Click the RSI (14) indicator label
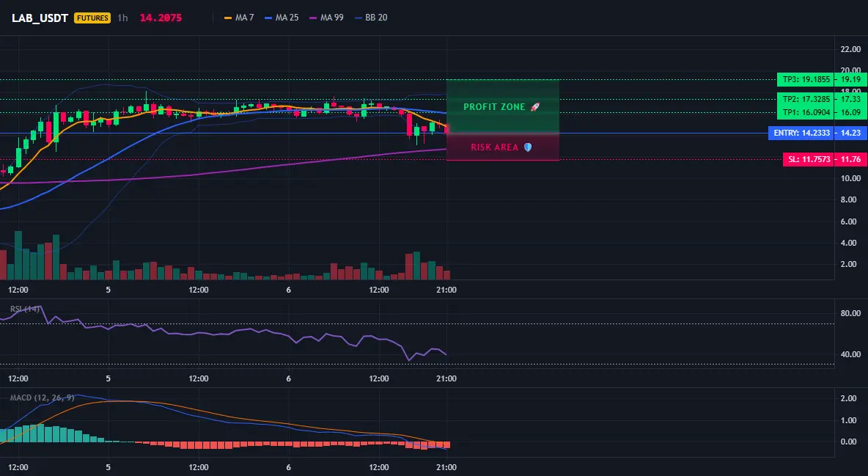The image size is (868, 476). [x=25, y=309]
